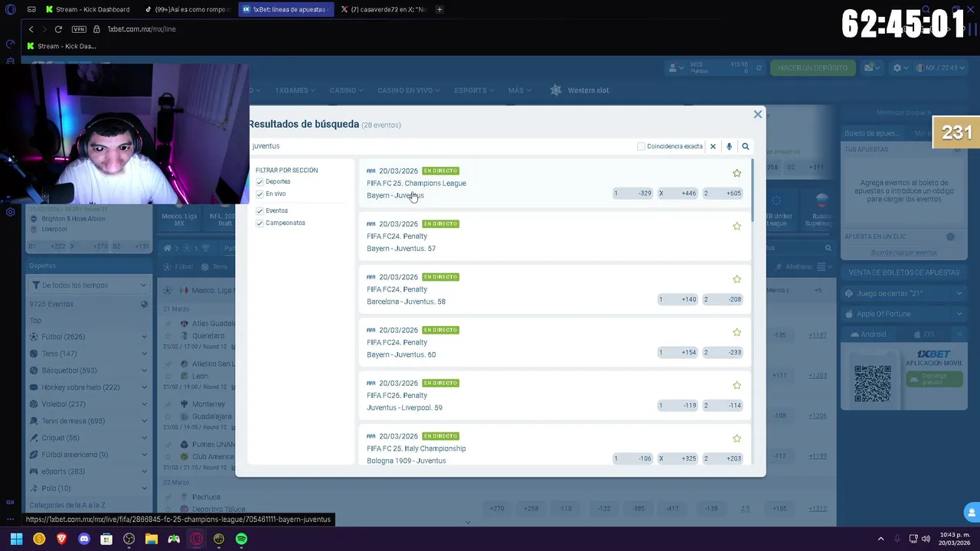Image resolution: width=980 pixels, height=551 pixels.
Task: Star the Bayern - Juventus. 57 event
Action: [737, 227]
